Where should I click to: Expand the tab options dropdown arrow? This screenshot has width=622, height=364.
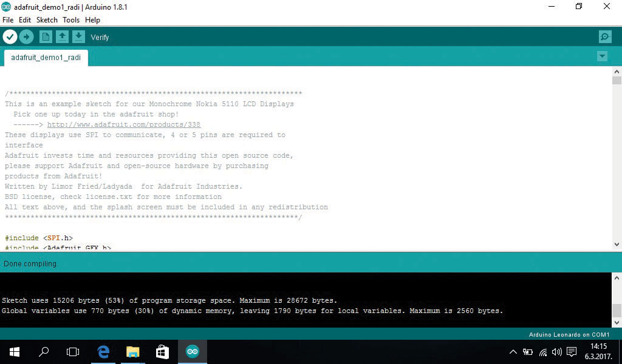(602, 56)
